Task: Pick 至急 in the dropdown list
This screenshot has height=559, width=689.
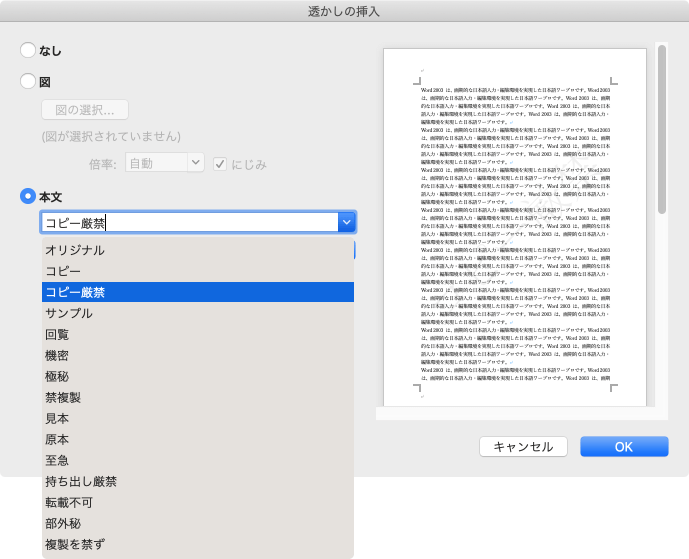Action: point(198,461)
